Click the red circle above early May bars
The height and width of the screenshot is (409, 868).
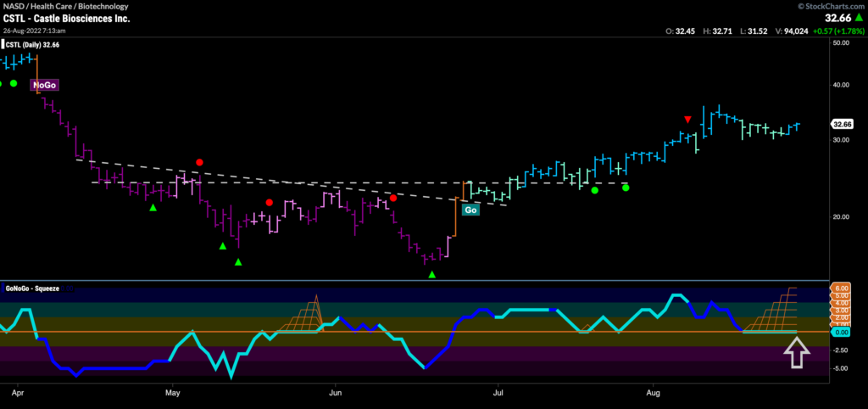point(199,162)
